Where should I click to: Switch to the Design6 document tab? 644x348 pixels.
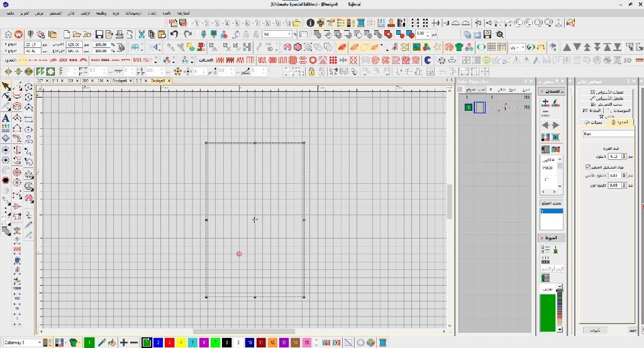[x=119, y=81]
